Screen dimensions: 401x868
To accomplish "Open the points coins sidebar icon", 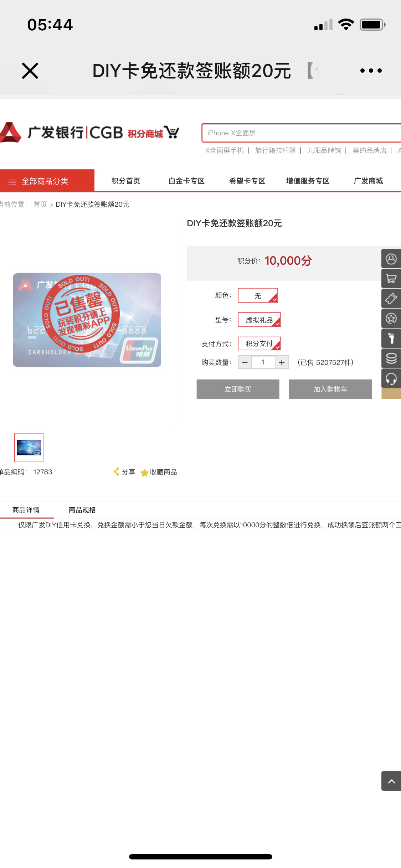I will 391,358.
